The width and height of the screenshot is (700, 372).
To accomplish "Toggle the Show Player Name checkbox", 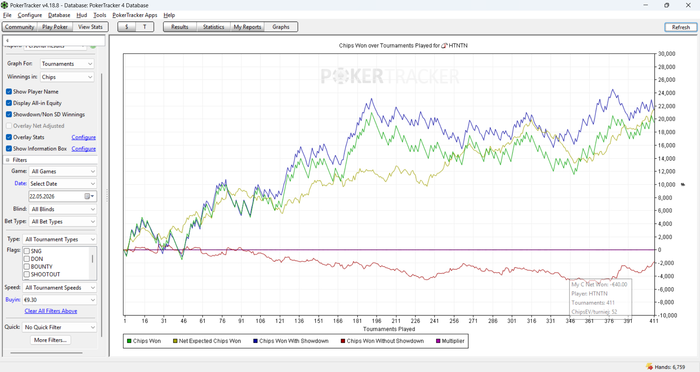I will pyautogui.click(x=9, y=92).
